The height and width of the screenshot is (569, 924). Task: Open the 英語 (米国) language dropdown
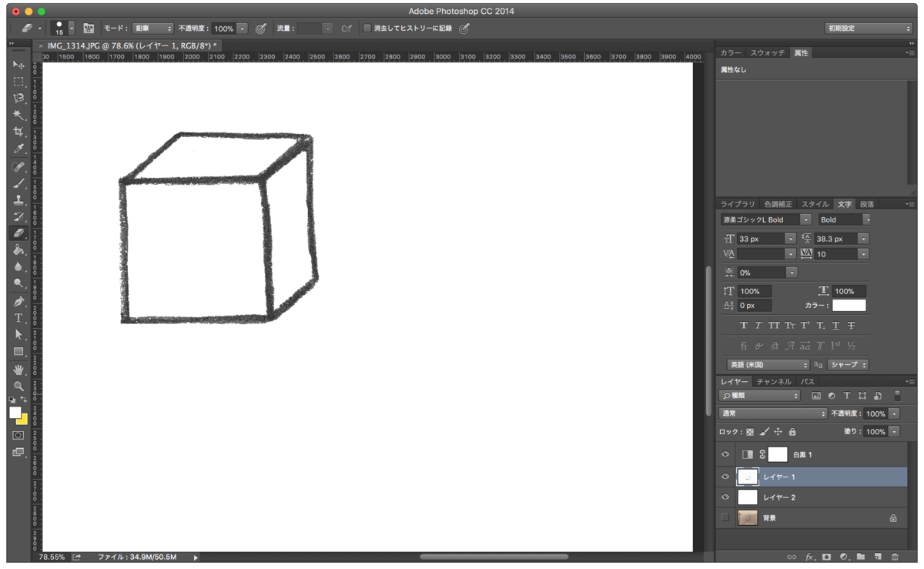pyautogui.click(x=768, y=365)
